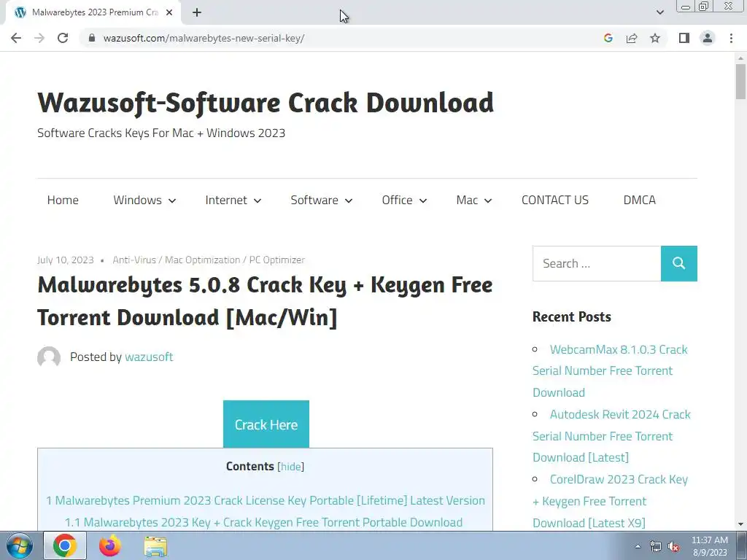Jump to contents item 1.1 Malwarebytes 2023 Key
This screenshot has height=560, width=747.
click(x=263, y=522)
